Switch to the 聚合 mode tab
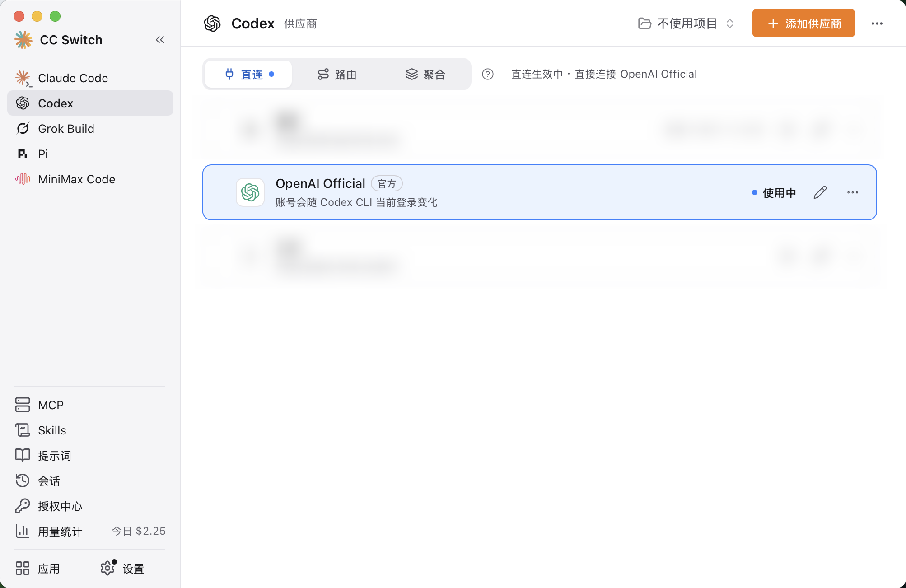Screen dimensions: 906x588 pyautogui.click(x=425, y=74)
